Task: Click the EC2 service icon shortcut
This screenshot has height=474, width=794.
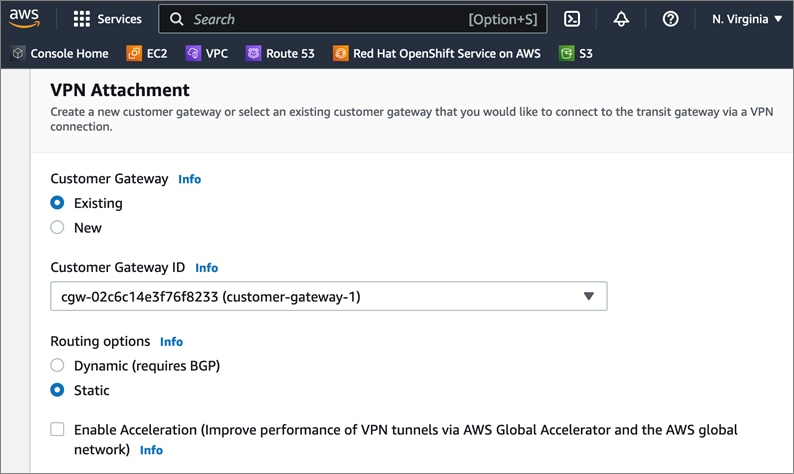Action: (x=134, y=53)
